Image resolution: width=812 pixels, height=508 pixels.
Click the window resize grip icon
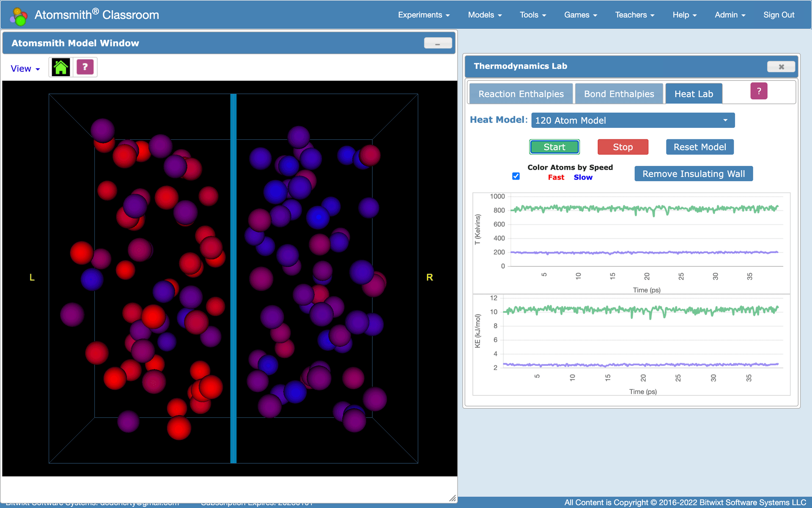coord(452,498)
